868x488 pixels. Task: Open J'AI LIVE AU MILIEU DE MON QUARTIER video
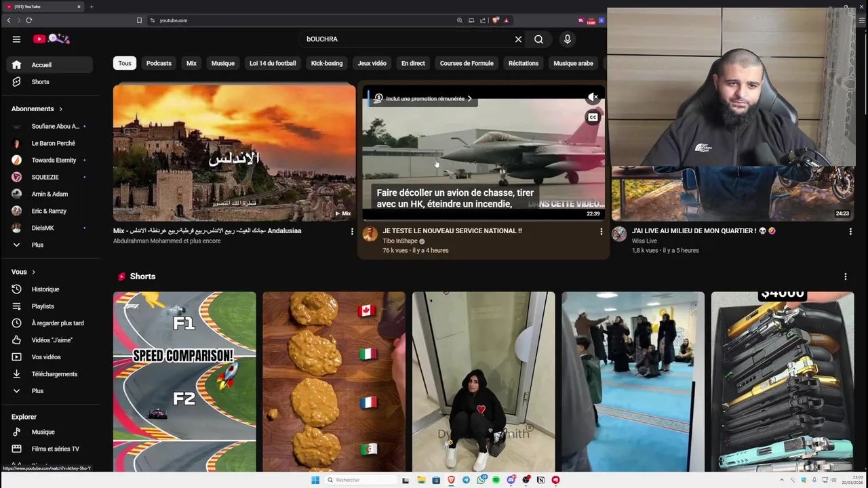(704, 231)
